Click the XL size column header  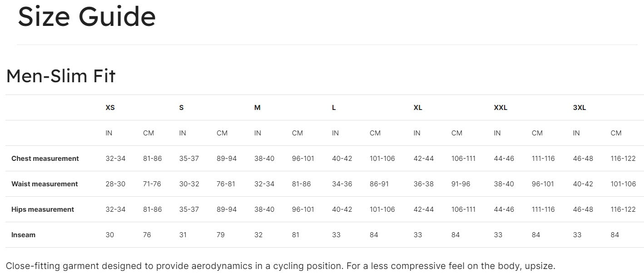pos(418,108)
